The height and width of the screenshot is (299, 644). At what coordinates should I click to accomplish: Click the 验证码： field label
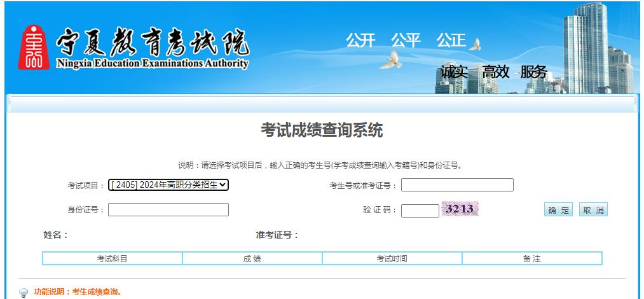(380, 210)
